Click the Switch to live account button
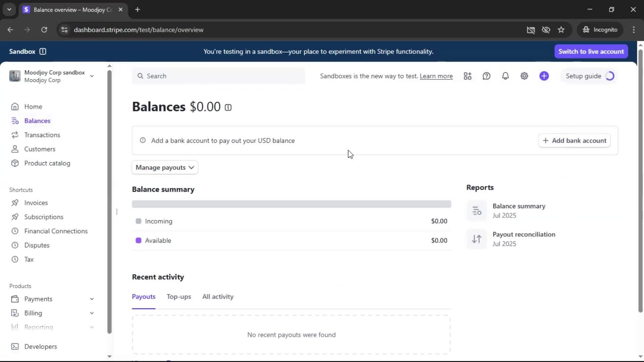644x362 pixels. [x=591, y=52]
